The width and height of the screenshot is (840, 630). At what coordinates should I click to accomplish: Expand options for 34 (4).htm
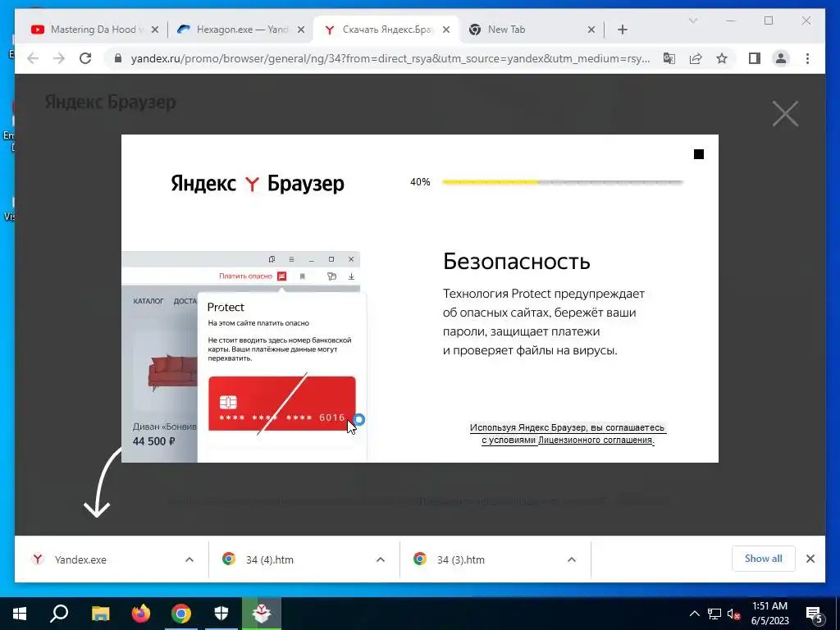(381, 559)
